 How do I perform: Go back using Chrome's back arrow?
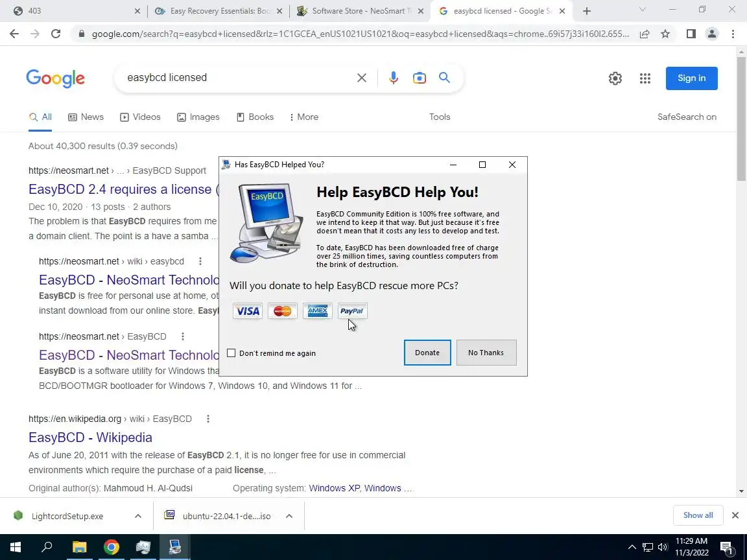click(x=14, y=34)
